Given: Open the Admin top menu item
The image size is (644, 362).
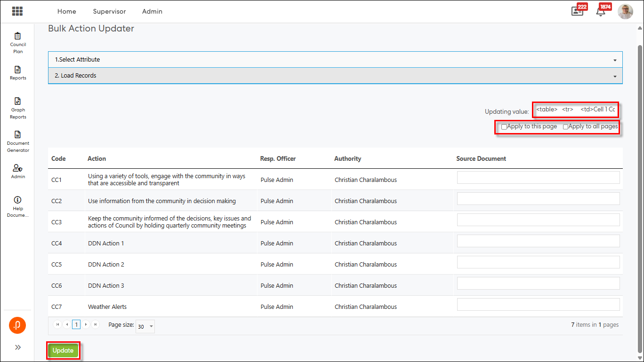Looking at the screenshot, I should pyautogui.click(x=152, y=11).
